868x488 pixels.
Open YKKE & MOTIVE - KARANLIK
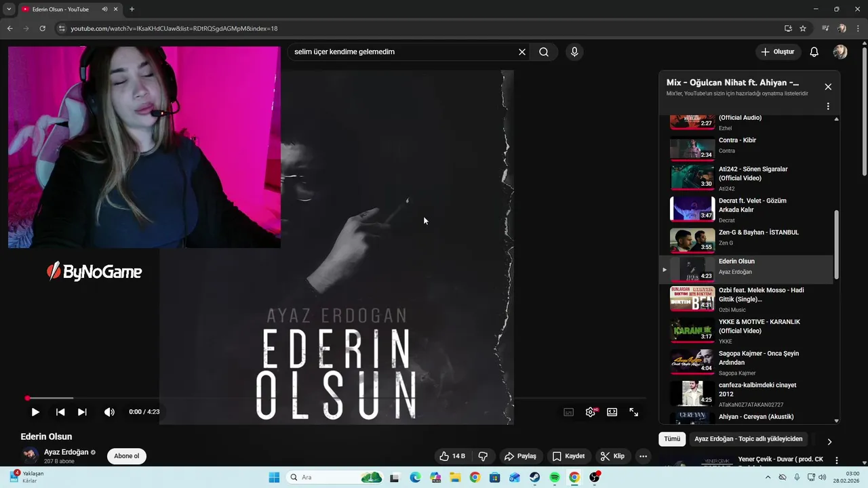click(x=746, y=331)
